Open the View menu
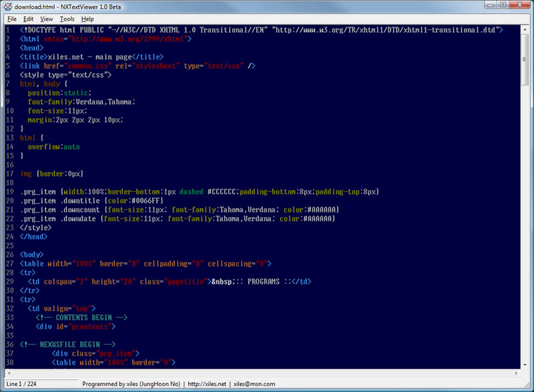 [46, 19]
